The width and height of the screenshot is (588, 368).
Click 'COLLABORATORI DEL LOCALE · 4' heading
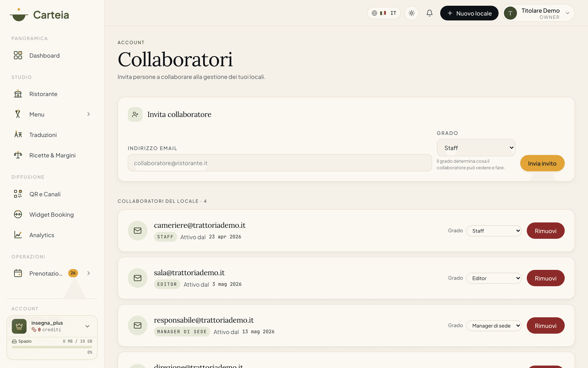[x=162, y=201]
